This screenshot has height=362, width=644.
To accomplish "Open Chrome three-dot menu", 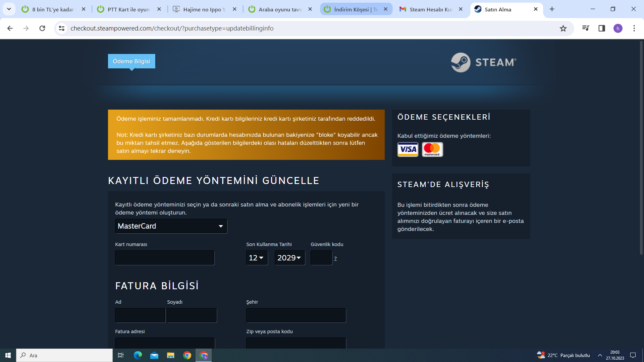I will (x=634, y=28).
